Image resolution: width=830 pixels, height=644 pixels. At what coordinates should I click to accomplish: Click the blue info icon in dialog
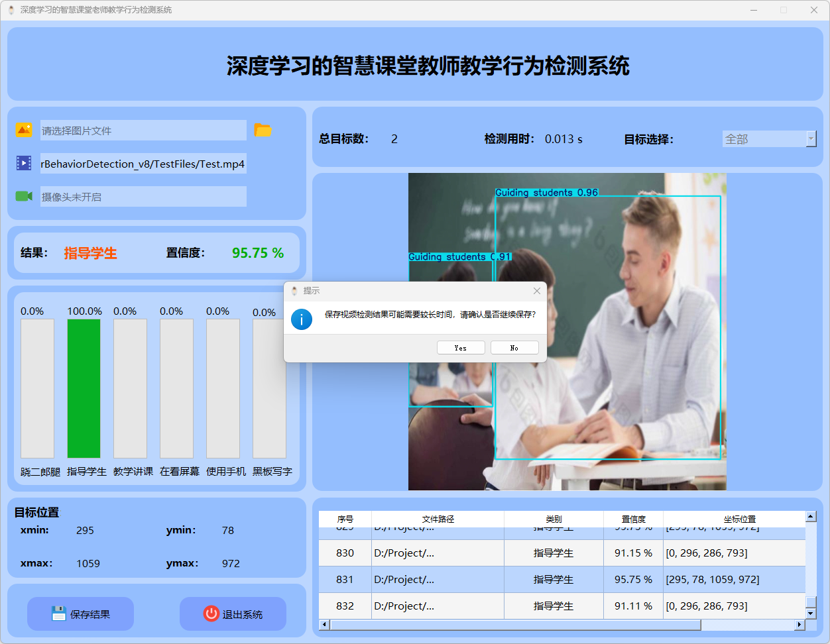pyautogui.click(x=302, y=319)
